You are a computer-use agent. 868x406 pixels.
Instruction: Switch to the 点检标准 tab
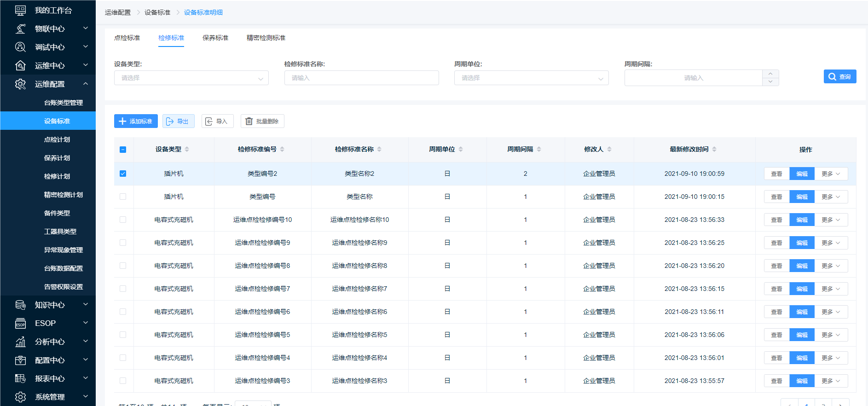coord(127,38)
